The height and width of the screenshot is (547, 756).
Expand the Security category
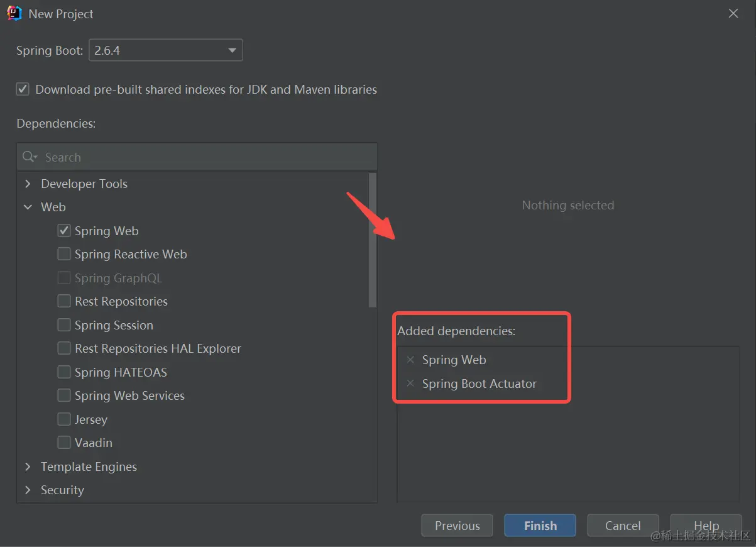click(x=28, y=490)
